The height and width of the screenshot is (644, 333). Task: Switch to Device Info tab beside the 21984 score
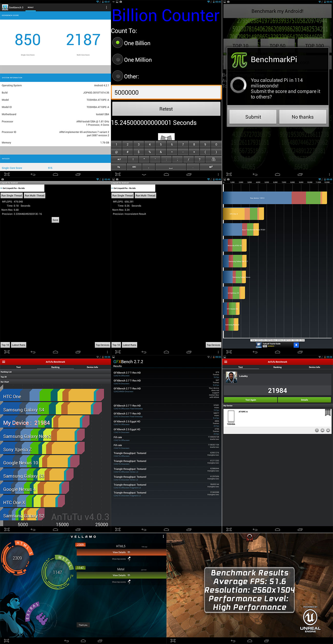tap(314, 367)
